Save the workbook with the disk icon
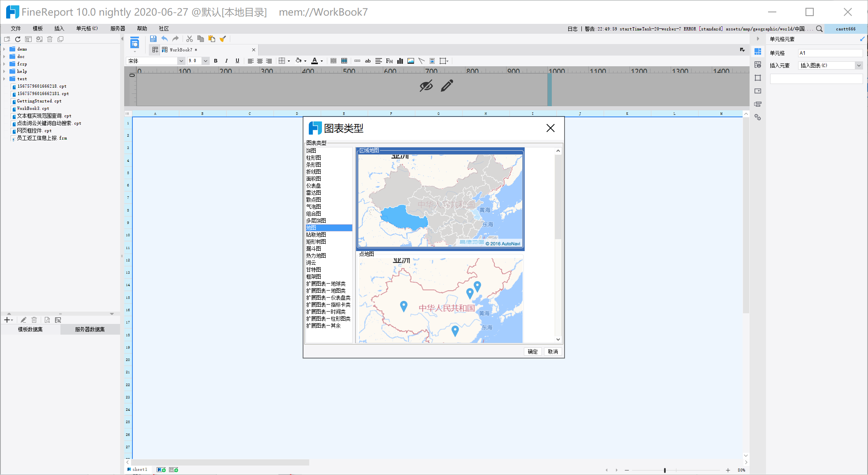The height and width of the screenshot is (475, 868). 153,39
